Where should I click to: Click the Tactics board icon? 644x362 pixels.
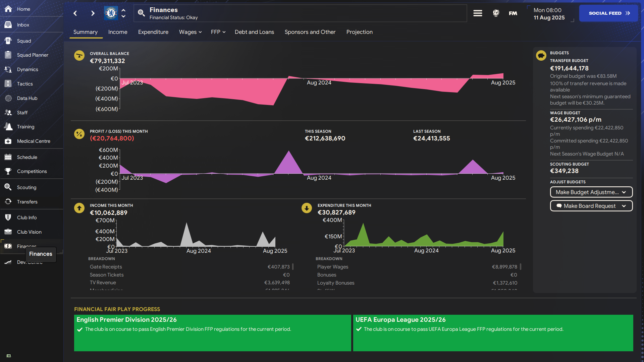tap(8, 84)
